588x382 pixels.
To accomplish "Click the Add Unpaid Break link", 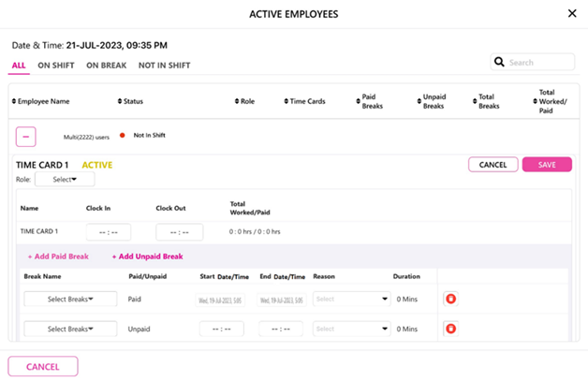I will point(147,256).
